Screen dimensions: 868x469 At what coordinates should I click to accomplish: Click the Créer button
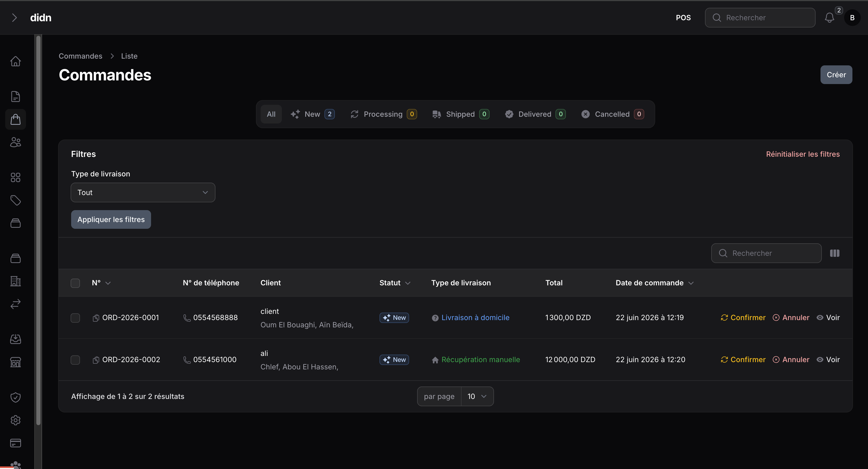tap(836, 75)
